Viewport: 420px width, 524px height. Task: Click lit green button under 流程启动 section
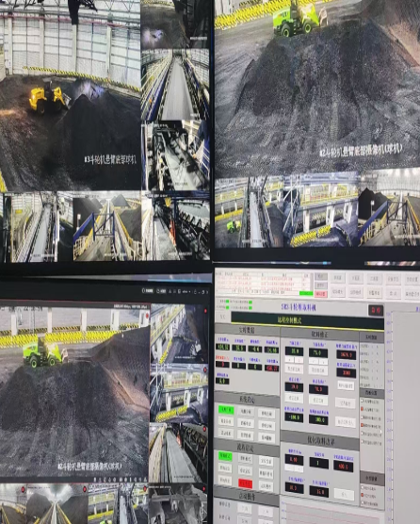225,456
